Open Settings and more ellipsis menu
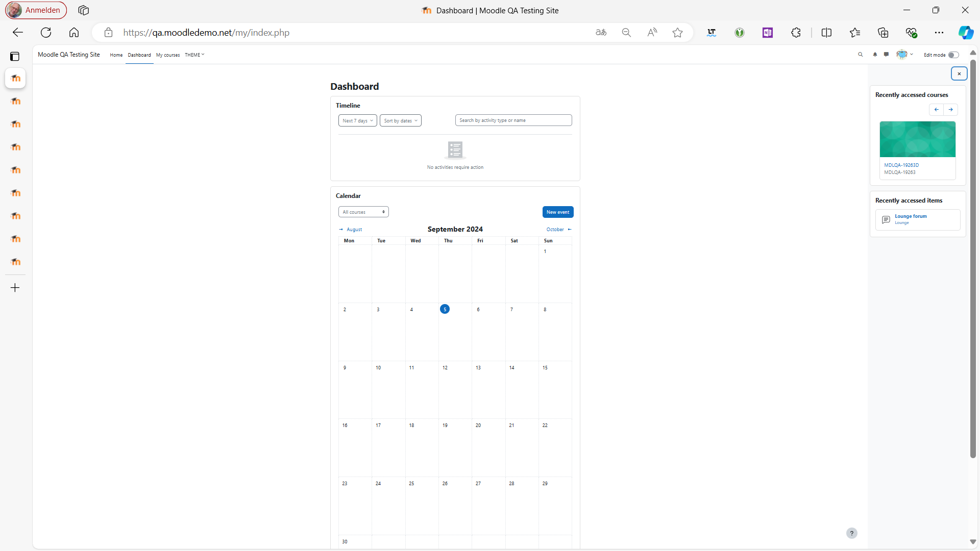The height and width of the screenshot is (551, 980). [939, 33]
